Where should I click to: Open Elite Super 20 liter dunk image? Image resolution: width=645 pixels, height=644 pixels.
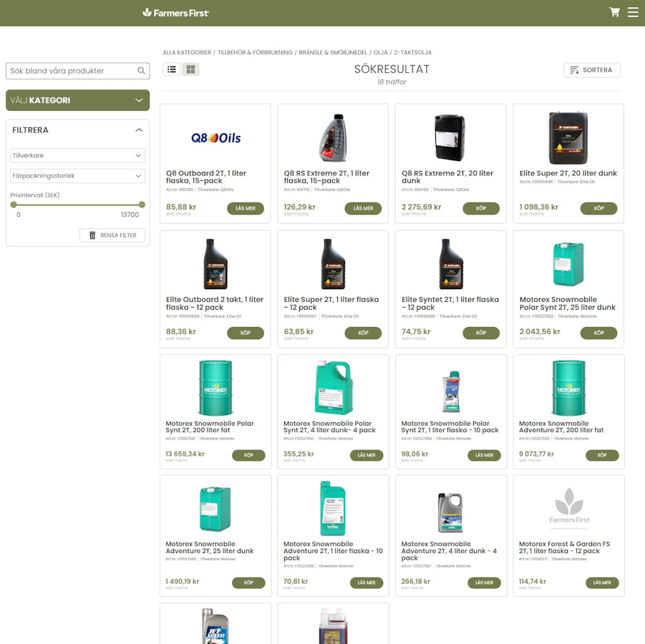tap(568, 138)
